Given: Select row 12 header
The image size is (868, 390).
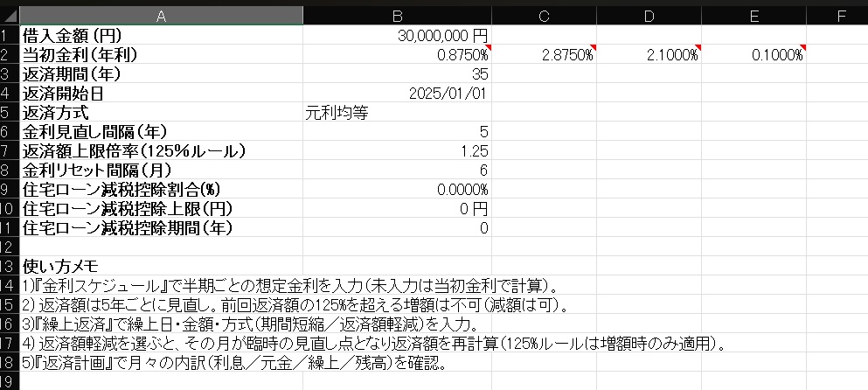Looking at the screenshot, I should click(x=10, y=247).
